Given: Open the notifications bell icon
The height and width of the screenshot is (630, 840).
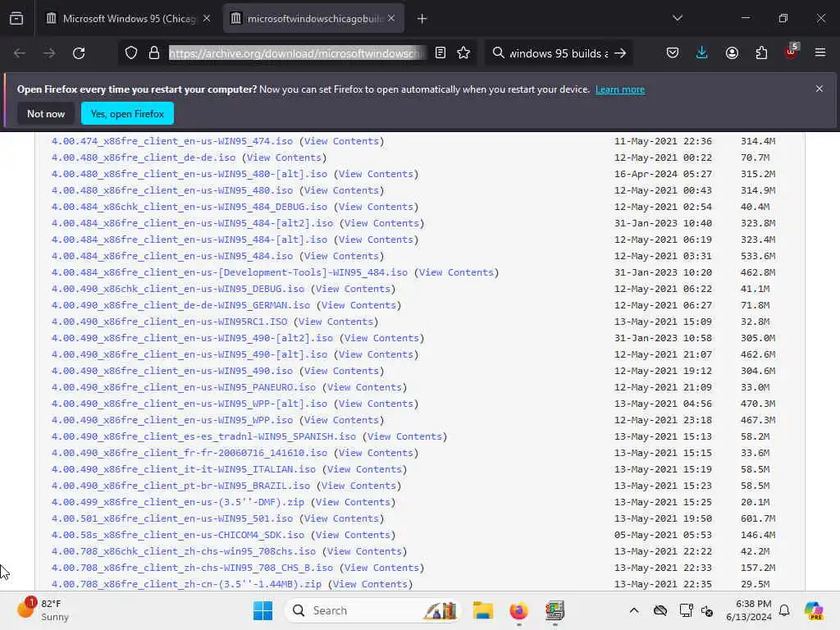Looking at the screenshot, I should coord(784,610).
